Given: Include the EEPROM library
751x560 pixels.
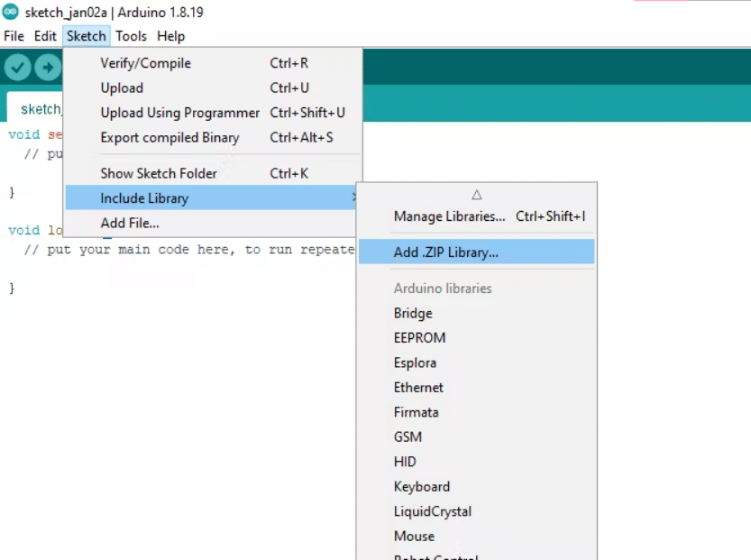Looking at the screenshot, I should 419,338.
